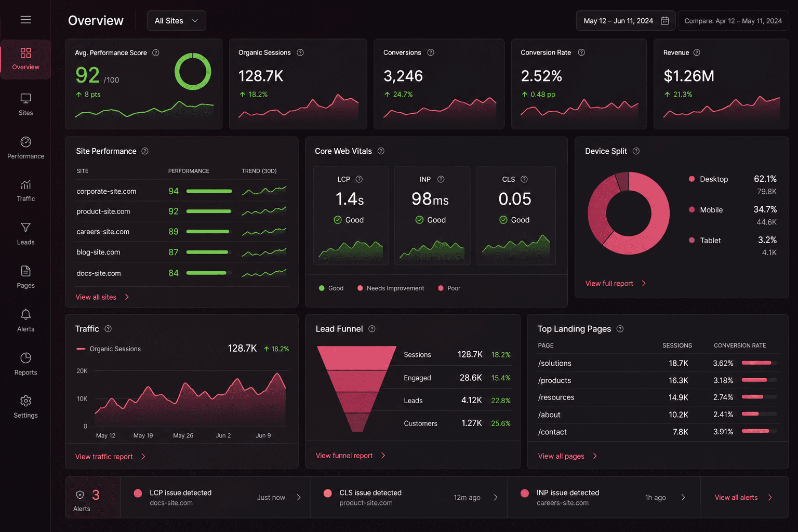The image size is (798, 532).
Task: Click the shield icon in Alerts bar
Action: pos(80,495)
